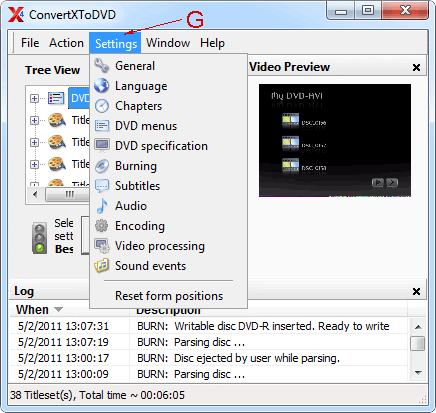Open Encoding settings entry
This screenshot has width=436, height=413.
(x=168, y=226)
